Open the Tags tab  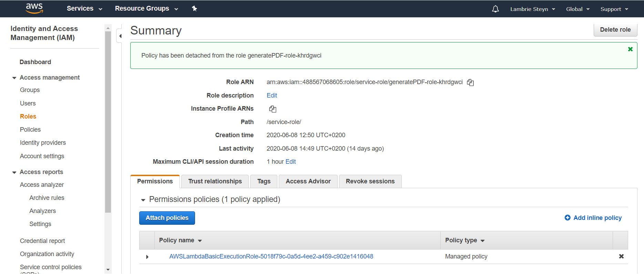pos(264,181)
